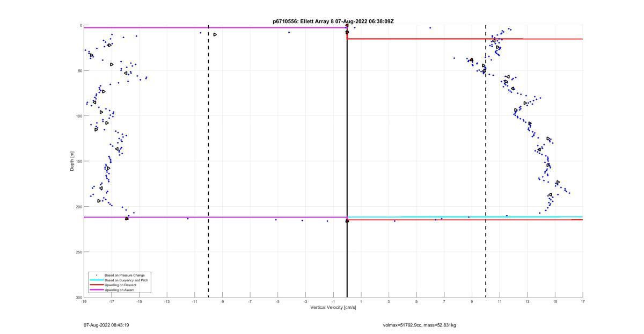Click depth-axis tick label 0
Viewport: 644px width, 334px height.
coord(81,25)
